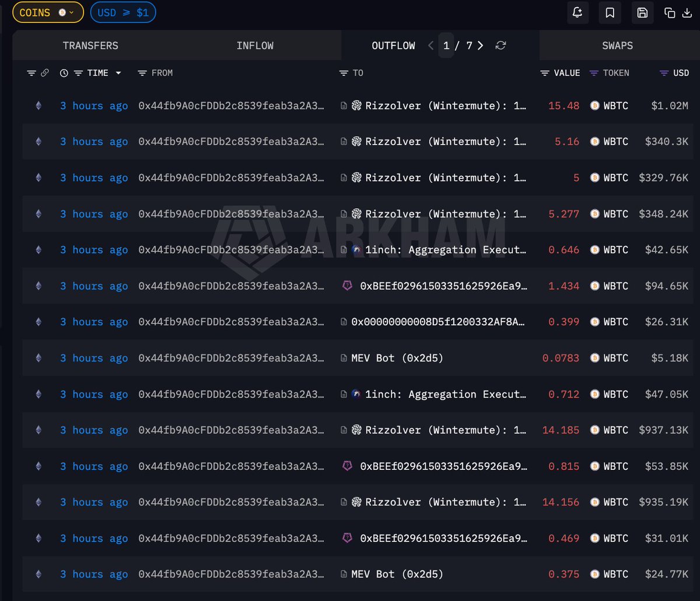Click 1inch Aggregation Executor in $47.05K row

tap(446, 394)
